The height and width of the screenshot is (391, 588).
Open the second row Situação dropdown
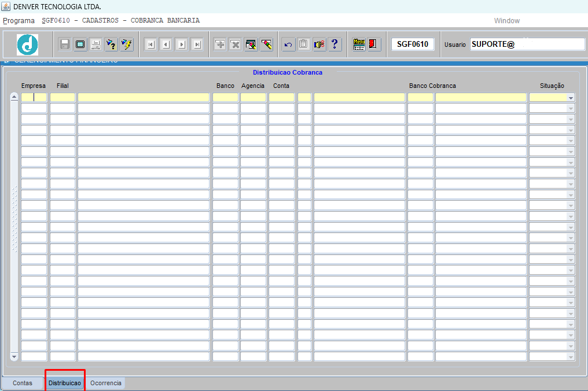coord(571,108)
